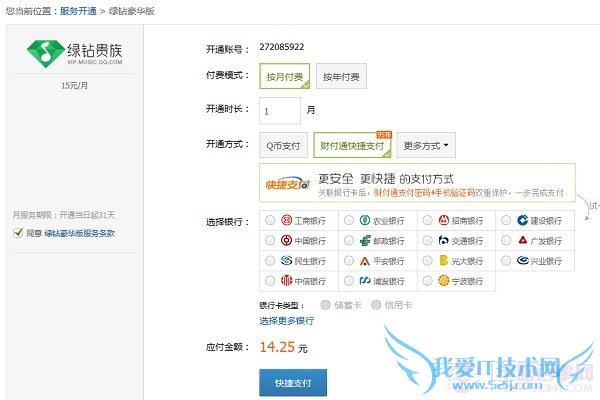Image resolution: width=600 pixels, height=400 pixels.
Task: Click the 农业银行 bank logo icon
Action: (x=365, y=220)
